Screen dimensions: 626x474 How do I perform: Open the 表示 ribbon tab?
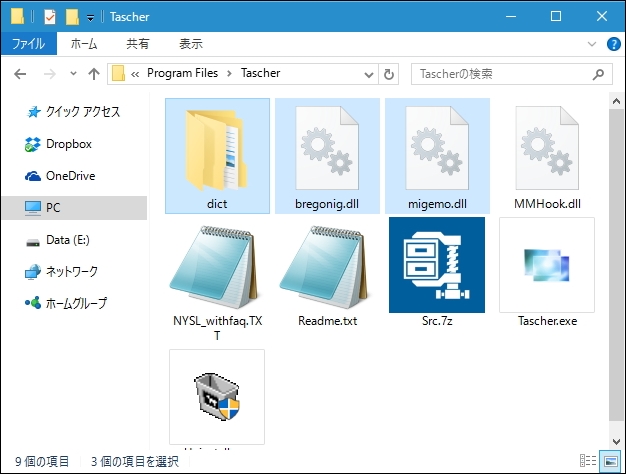(x=191, y=44)
